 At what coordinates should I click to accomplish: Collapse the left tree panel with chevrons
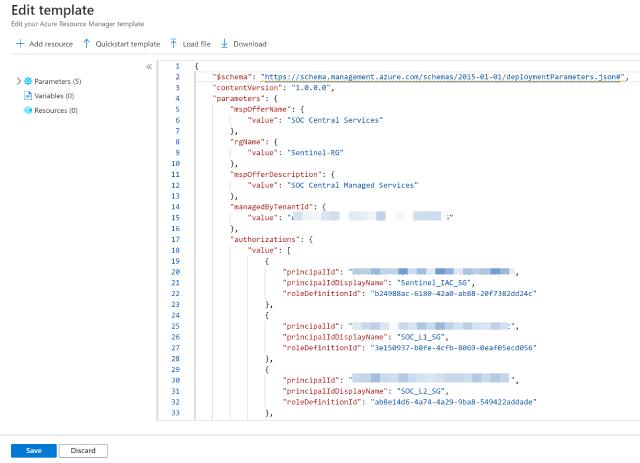(149, 67)
